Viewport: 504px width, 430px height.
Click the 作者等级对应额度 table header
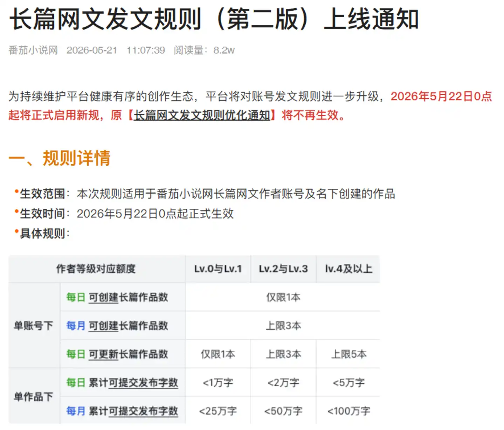[96, 269]
